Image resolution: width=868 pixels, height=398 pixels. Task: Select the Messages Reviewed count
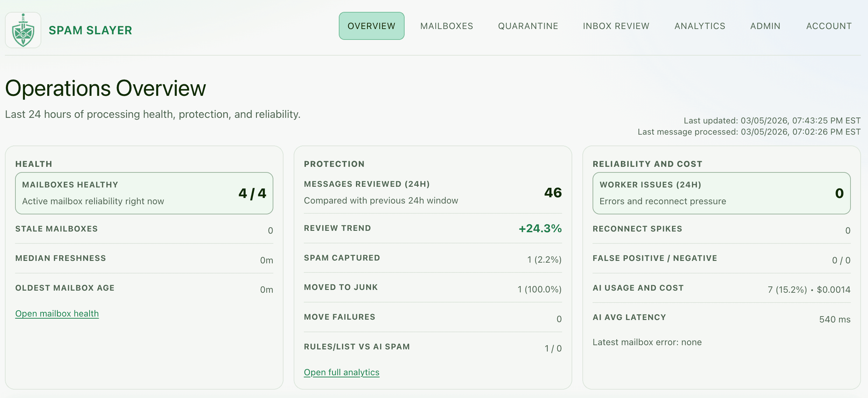click(553, 192)
